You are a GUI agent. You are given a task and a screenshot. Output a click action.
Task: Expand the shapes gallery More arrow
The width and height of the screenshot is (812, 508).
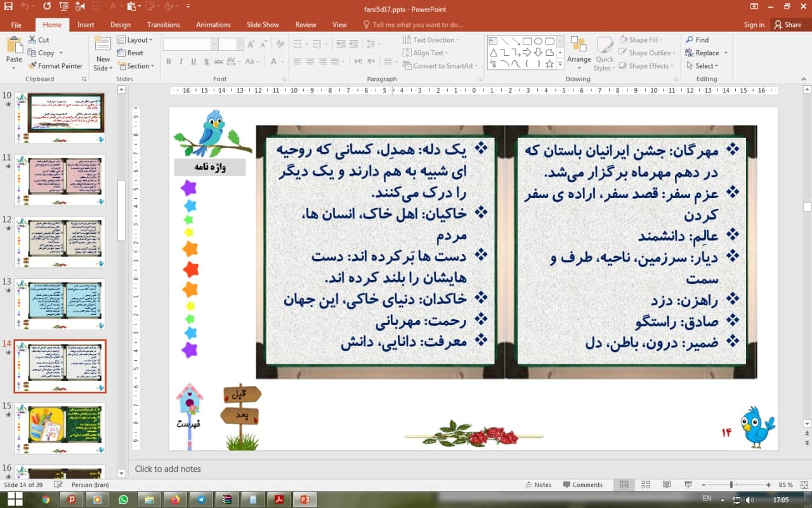[x=560, y=65]
